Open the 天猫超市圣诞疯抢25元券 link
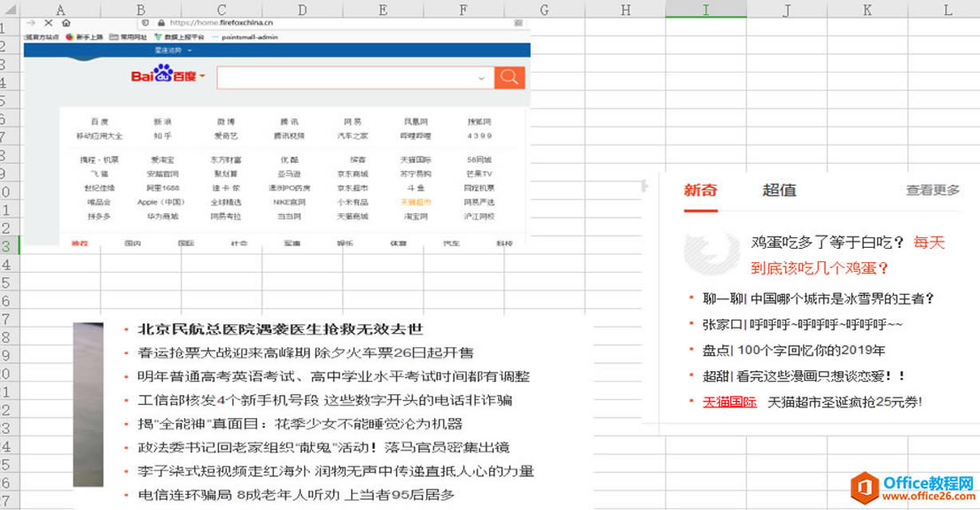This screenshot has height=510, width=980. [844, 402]
